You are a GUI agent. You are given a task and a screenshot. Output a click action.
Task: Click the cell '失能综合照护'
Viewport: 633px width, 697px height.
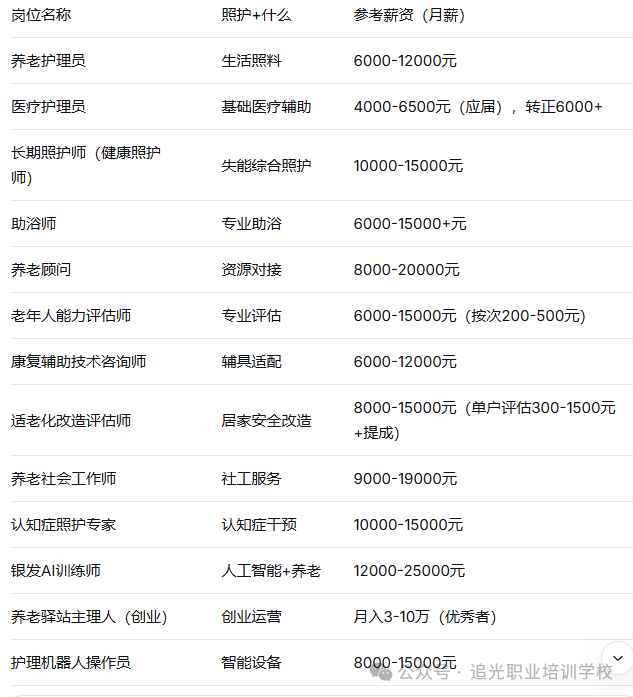tap(266, 165)
